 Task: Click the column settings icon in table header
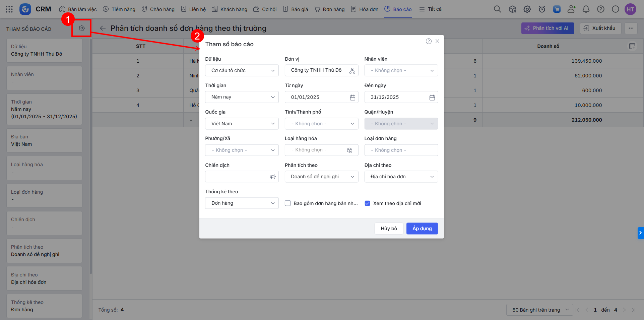point(632,46)
